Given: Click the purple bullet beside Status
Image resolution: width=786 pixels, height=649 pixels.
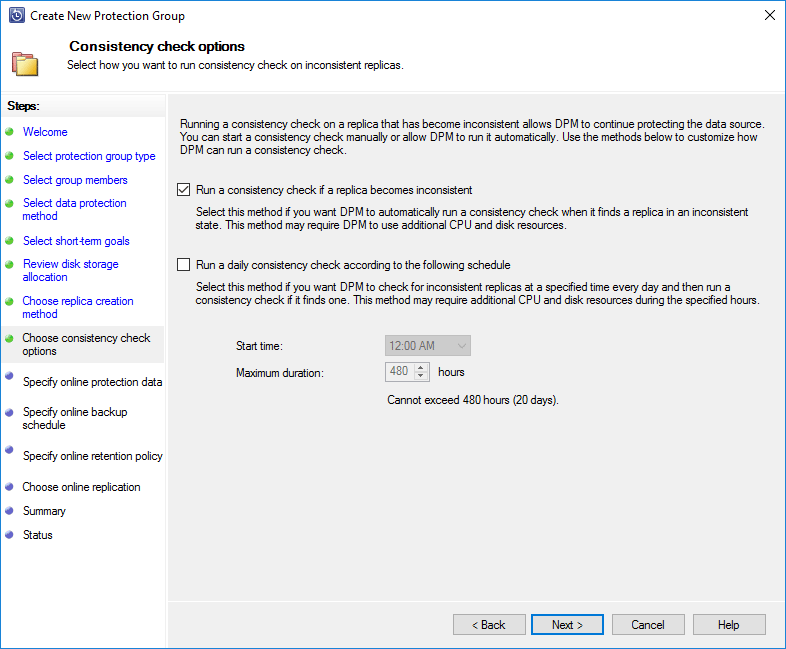Looking at the screenshot, I should point(9,535).
